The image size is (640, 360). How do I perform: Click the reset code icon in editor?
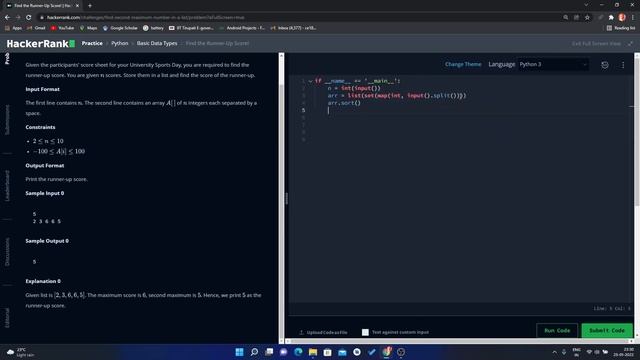coord(605,65)
